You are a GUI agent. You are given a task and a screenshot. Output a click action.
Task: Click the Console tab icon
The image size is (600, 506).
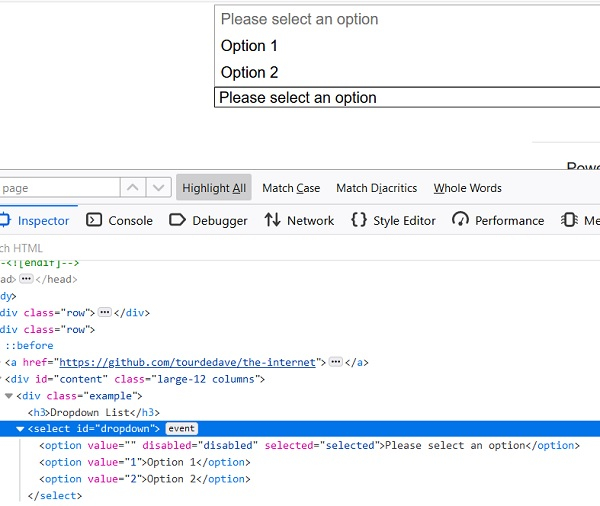[x=95, y=220]
